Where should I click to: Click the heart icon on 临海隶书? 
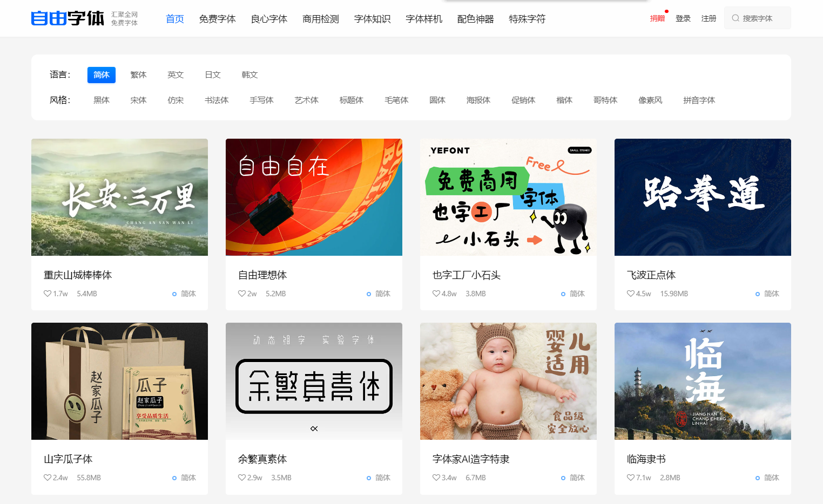(630, 477)
